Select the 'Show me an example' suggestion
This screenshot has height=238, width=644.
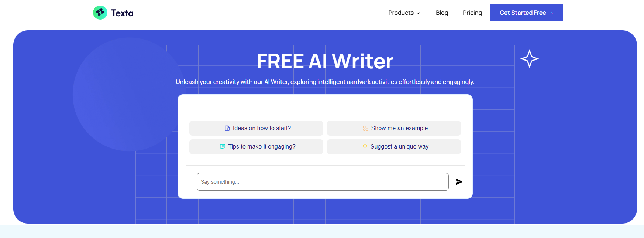[394, 128]
